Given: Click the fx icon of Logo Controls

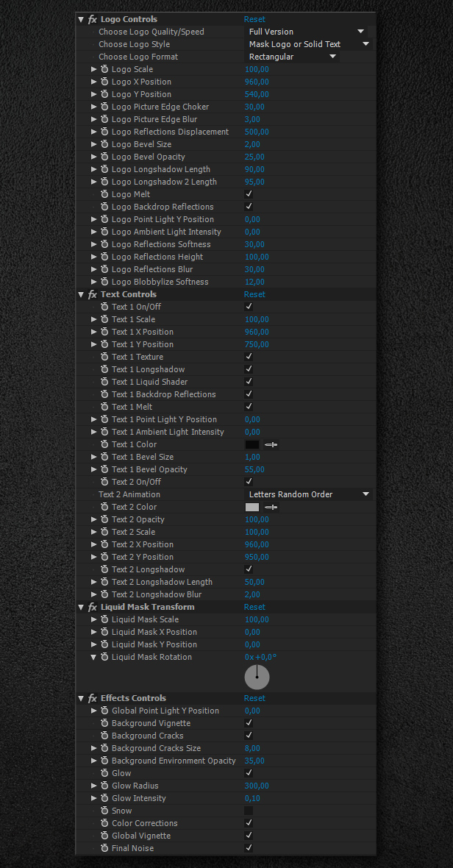Looking at the screenshot, I should pyautogui.click(x=93, y=19).
